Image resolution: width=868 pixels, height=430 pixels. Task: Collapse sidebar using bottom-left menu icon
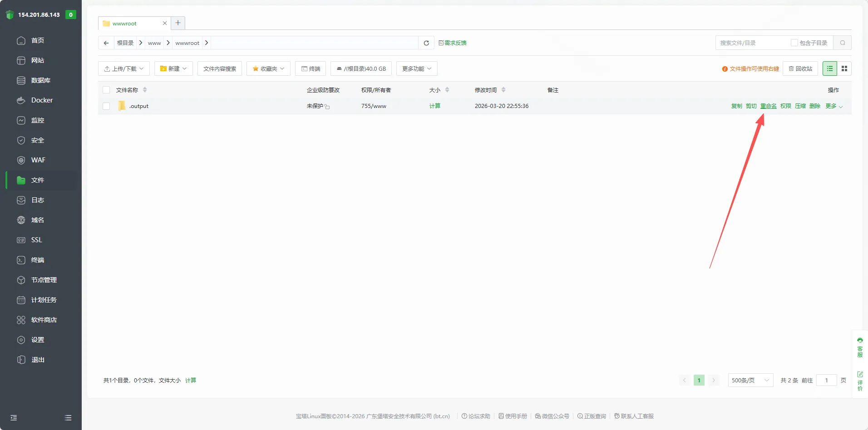[14, 418]
